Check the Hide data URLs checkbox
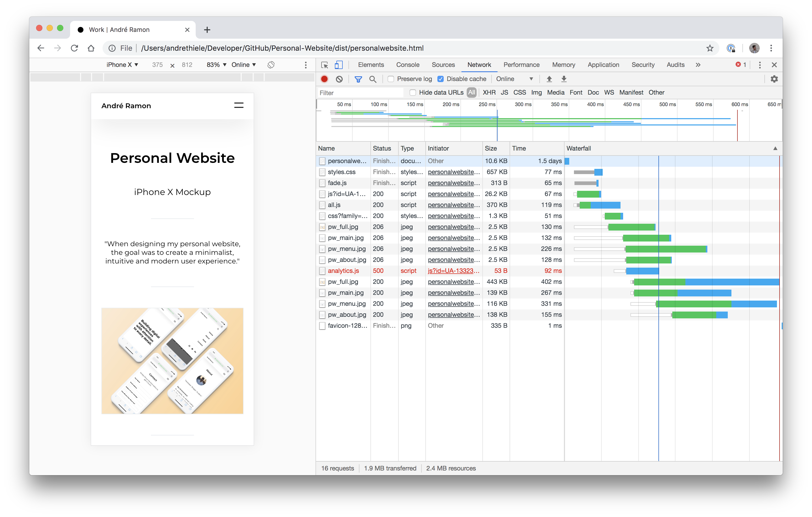Viewport: 812px width, 517px height. 412,92
